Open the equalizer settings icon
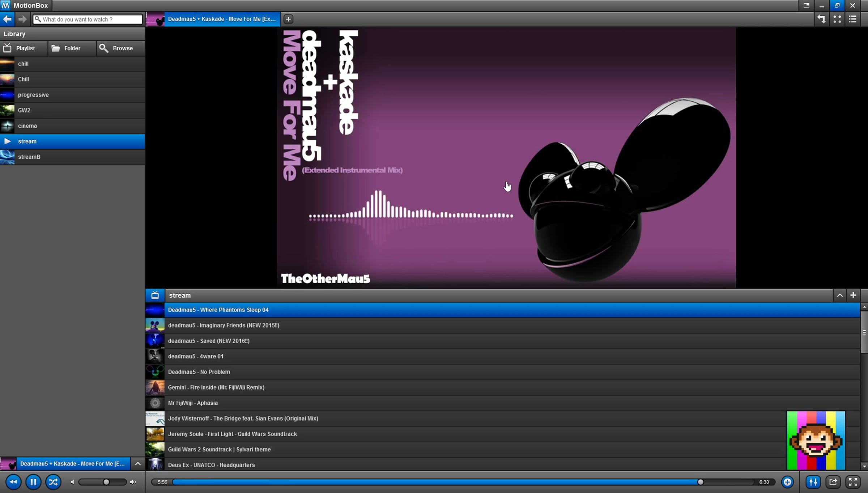Image resolution: width=868 pixels, height=493 pixels. click(813, 482)
